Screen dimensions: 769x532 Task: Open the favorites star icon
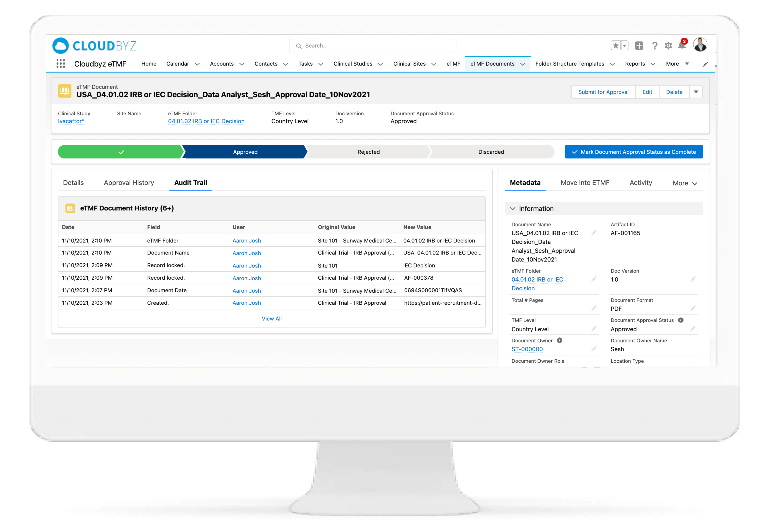tap(616, 46)
